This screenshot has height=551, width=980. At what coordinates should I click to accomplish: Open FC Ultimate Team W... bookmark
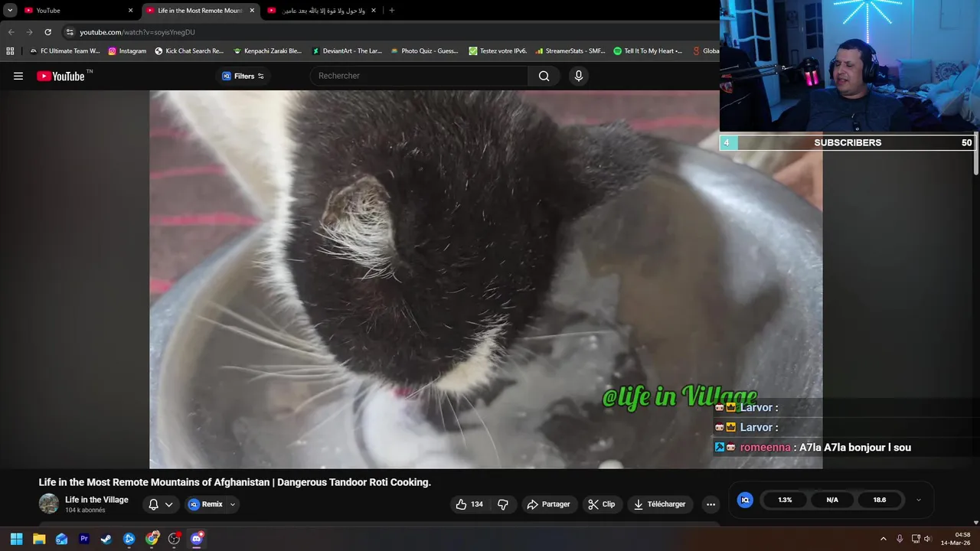[x=64, y=51]
